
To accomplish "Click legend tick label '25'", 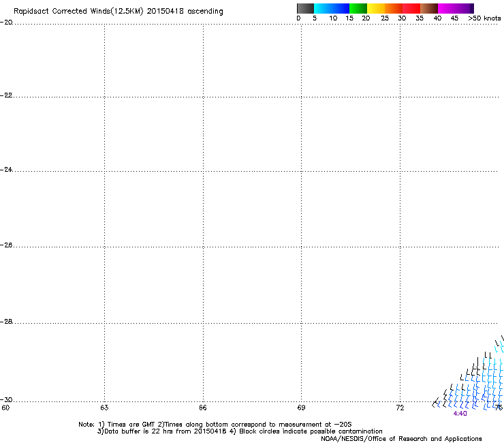I will point(385,18).
